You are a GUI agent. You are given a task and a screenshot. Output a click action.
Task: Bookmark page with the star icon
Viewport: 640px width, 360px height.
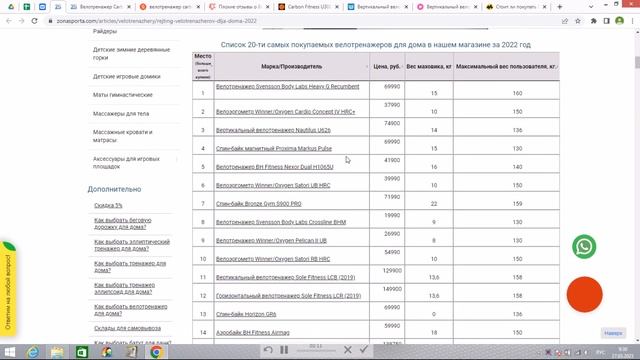[x=578, y=21]
